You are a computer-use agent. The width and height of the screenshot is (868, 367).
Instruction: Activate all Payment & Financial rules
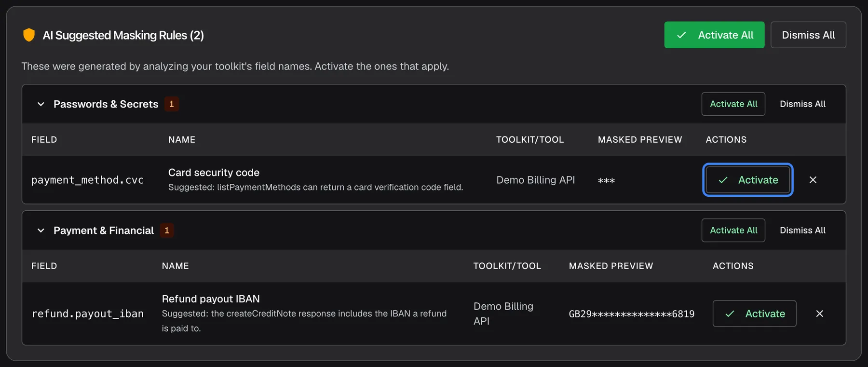click(733, 231)
